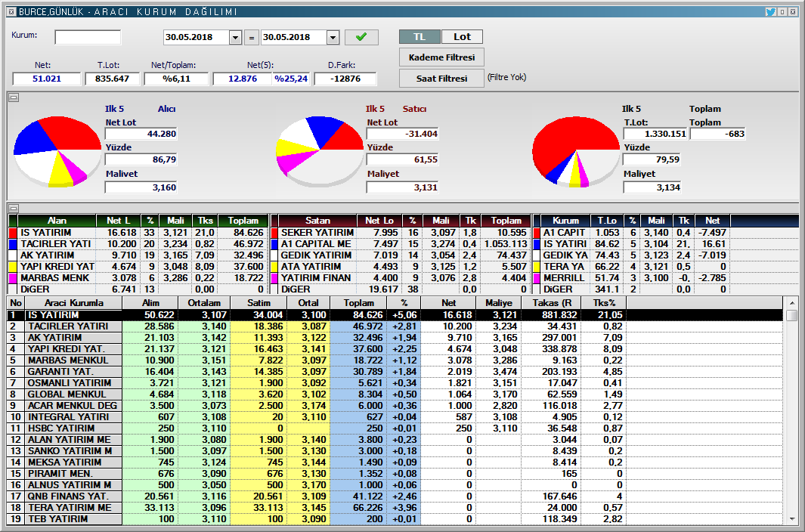Click magenta swatch beside MERRILL
The width and height of the screenshot is (805, 532).
coord(537,278)
